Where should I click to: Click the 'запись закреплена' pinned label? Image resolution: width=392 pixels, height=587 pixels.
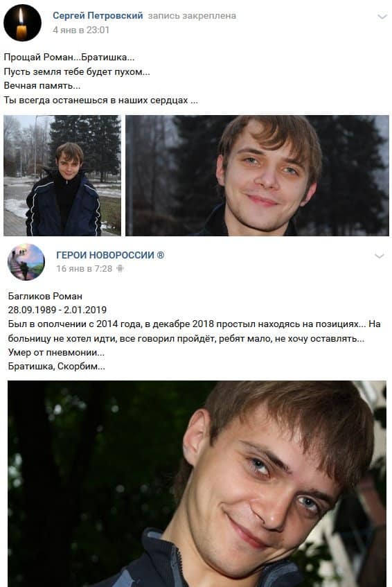click(x=192, y=16)
